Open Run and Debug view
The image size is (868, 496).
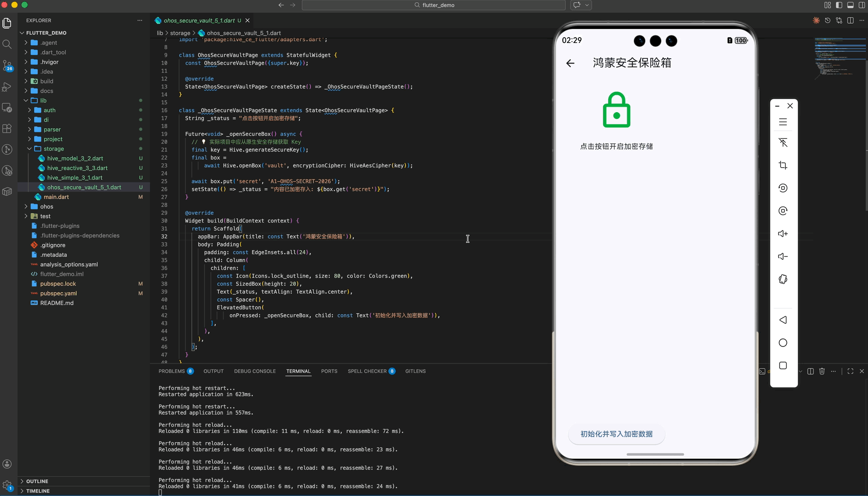(x=7, y=87)
